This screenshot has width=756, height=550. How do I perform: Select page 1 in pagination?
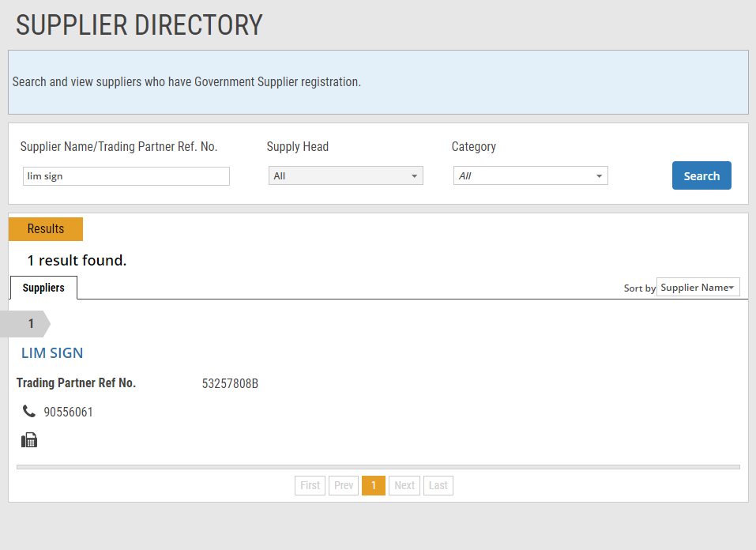[374, 485]
